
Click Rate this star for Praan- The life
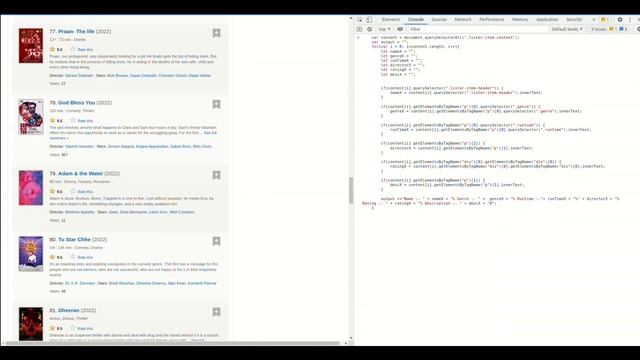click(x=73, y=49)
